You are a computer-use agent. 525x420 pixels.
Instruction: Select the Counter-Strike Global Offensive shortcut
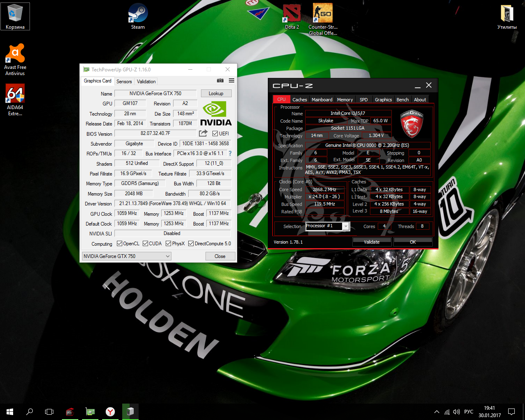pos(323,19)
